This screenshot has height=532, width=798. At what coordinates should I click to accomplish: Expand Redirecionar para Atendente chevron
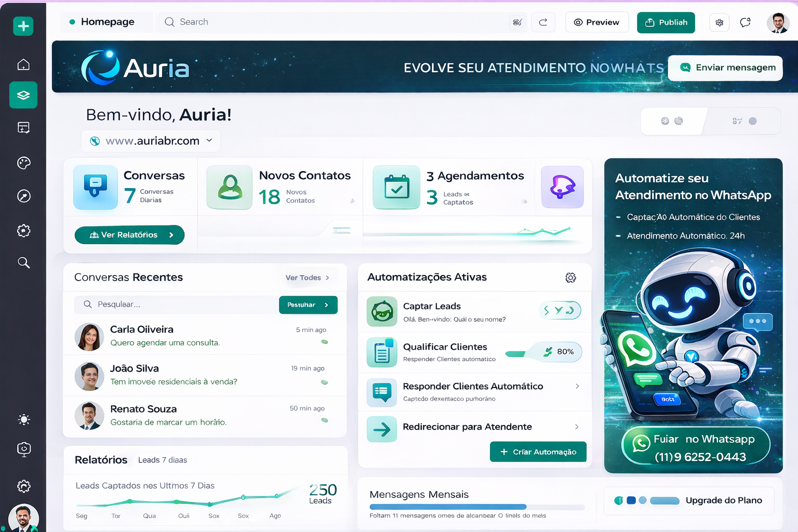577,427
